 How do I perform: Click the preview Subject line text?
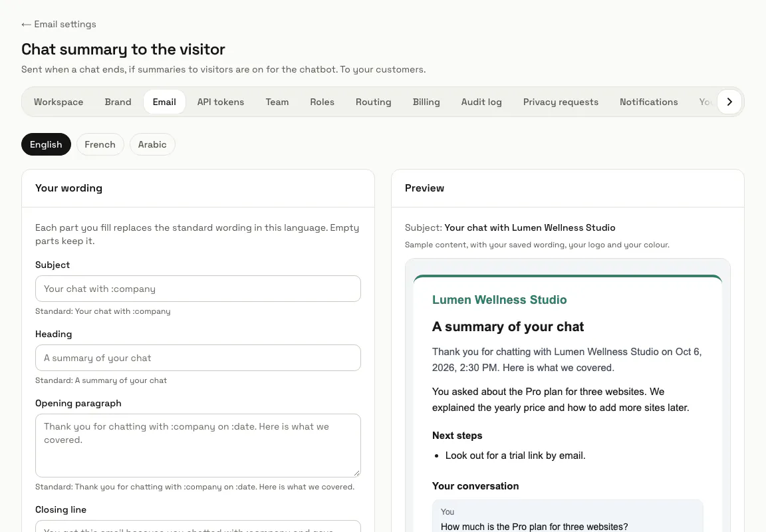click(x=509, y=227)
